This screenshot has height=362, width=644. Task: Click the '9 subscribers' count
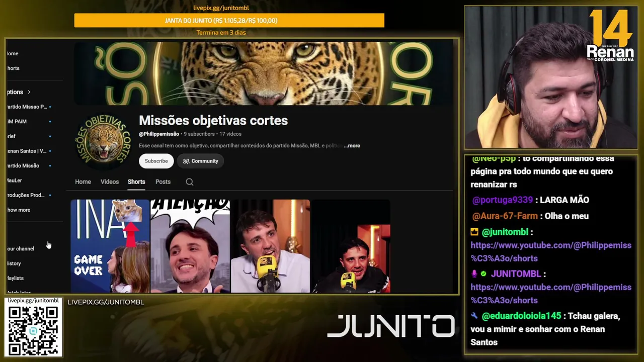[x=199, y=134]
